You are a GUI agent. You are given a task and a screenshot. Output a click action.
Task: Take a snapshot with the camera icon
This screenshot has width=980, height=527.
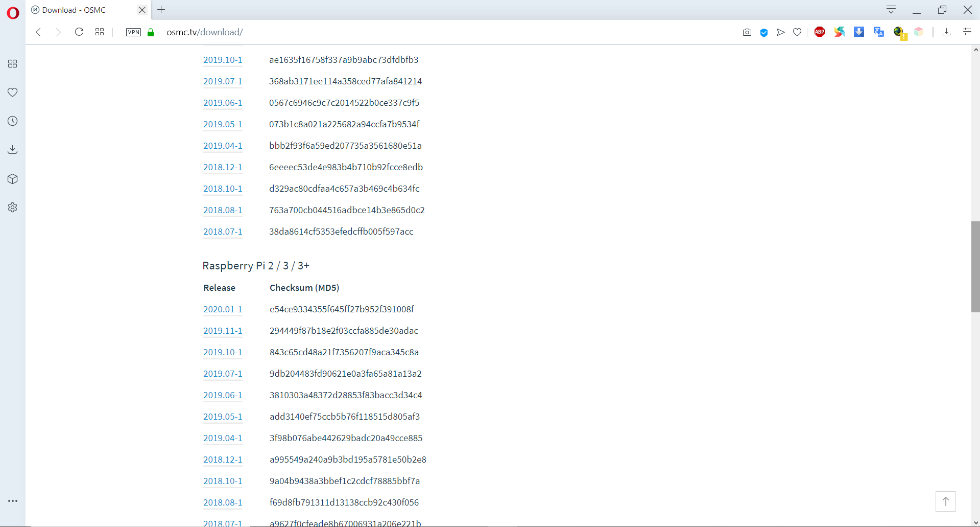coord(747,32)
